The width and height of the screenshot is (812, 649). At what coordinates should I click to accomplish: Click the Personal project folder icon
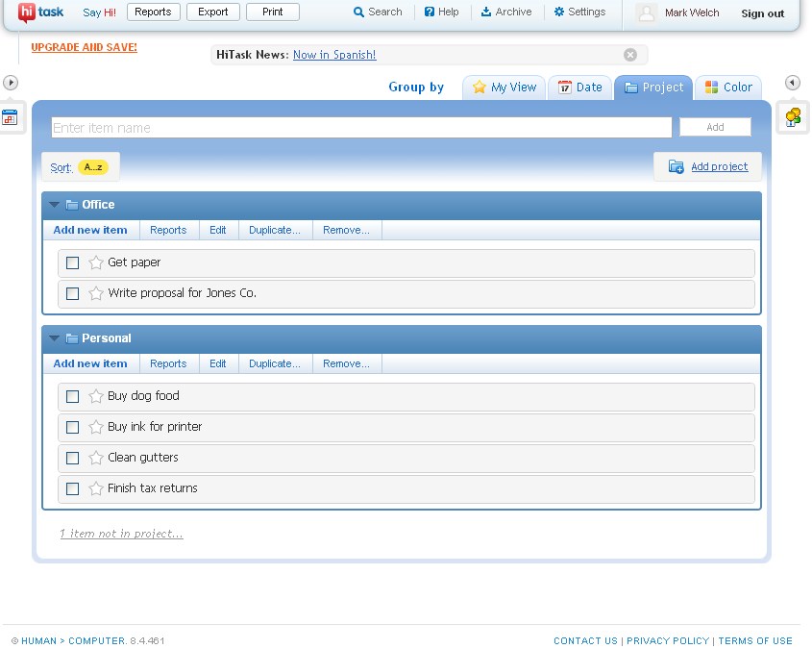tap(72, 338)
